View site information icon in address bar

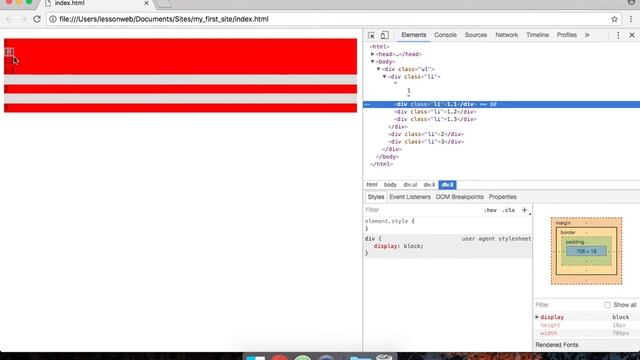click(x=53, y=19)
